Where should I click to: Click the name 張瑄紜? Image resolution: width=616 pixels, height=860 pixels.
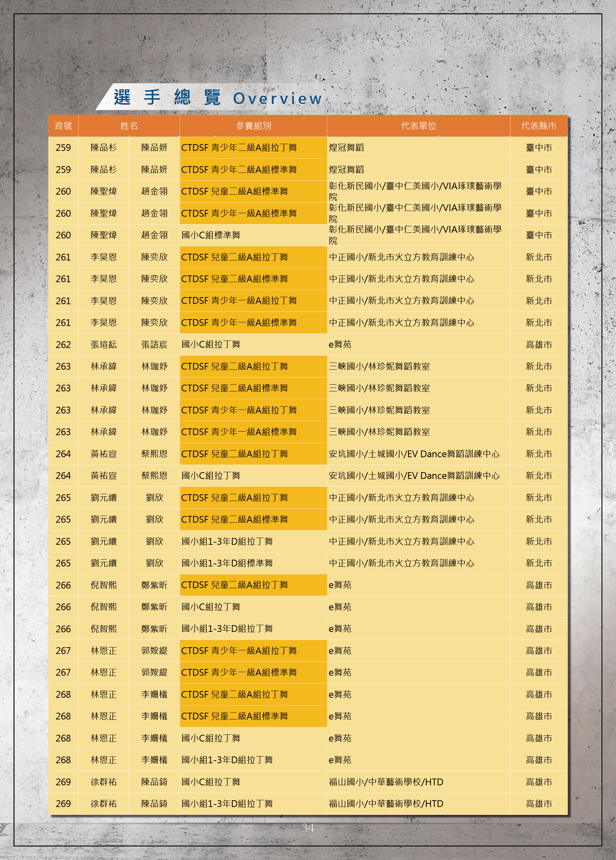(x=103, y=345)
